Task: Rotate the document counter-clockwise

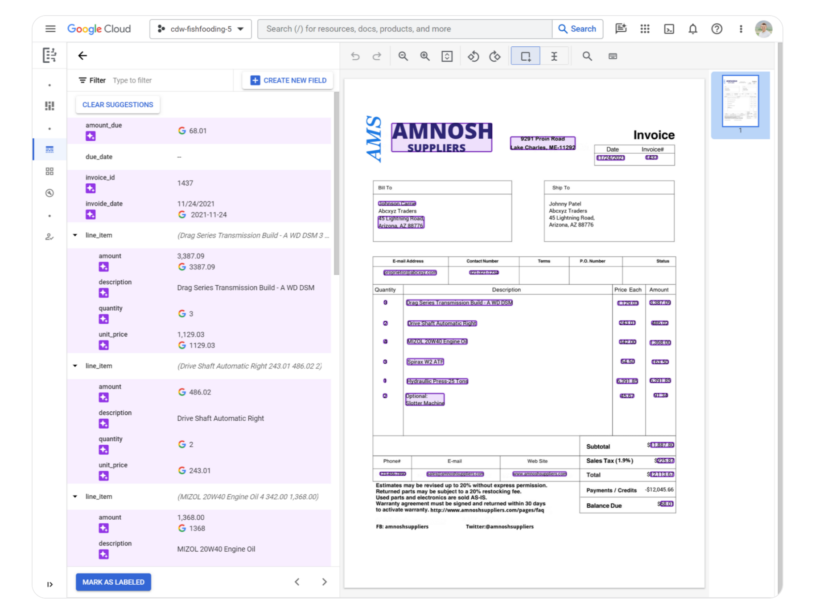Action: point(473,56)
